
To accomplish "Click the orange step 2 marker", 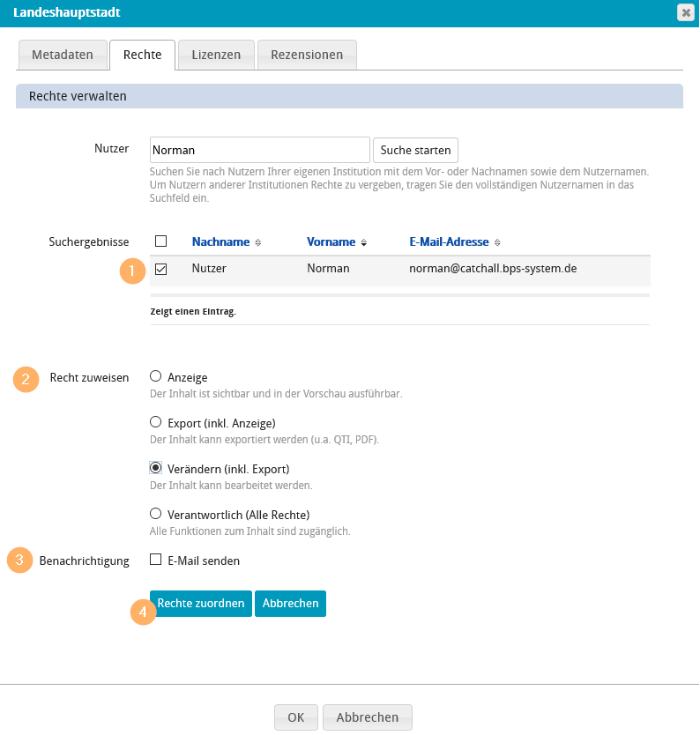I will click(26, 379).
